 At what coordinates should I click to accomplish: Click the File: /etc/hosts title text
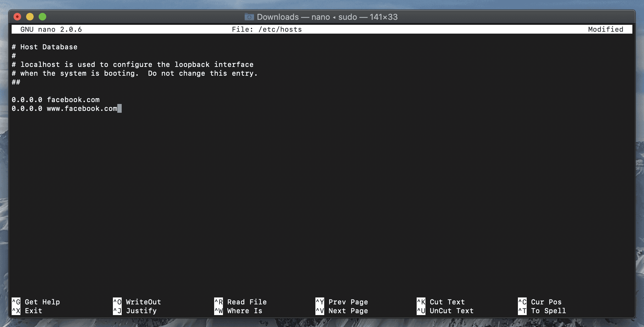click(267, 29)
